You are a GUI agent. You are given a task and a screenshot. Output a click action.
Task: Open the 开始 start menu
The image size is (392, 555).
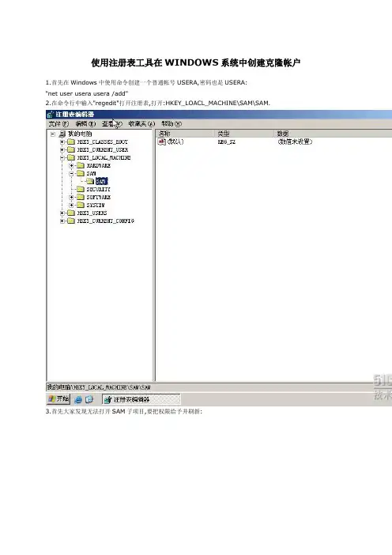click(58, 399)
